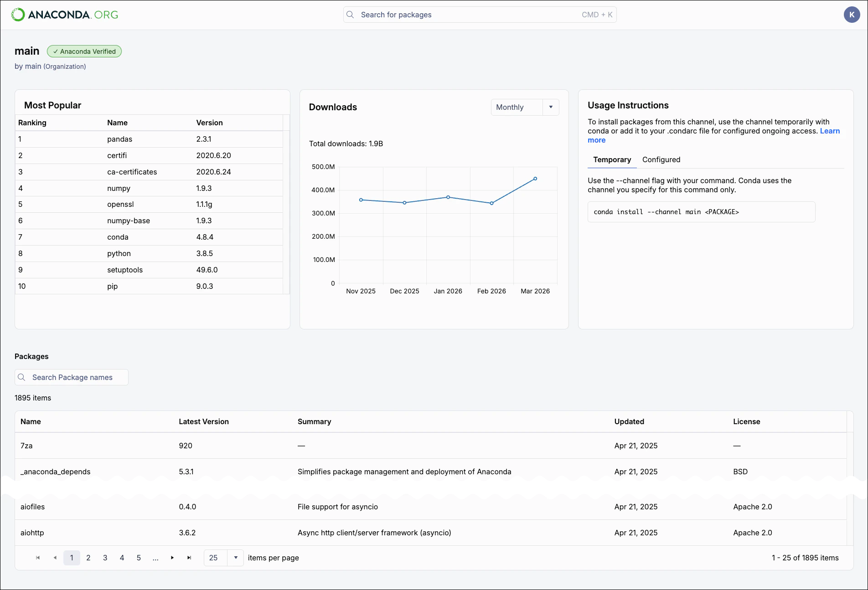Switch to the Temporary tab

pos(612,159)
